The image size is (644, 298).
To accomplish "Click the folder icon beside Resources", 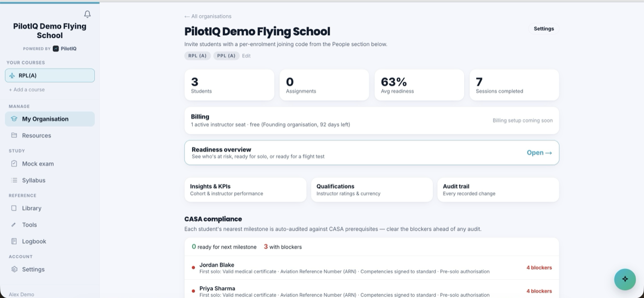I will [x=14, y=135].
